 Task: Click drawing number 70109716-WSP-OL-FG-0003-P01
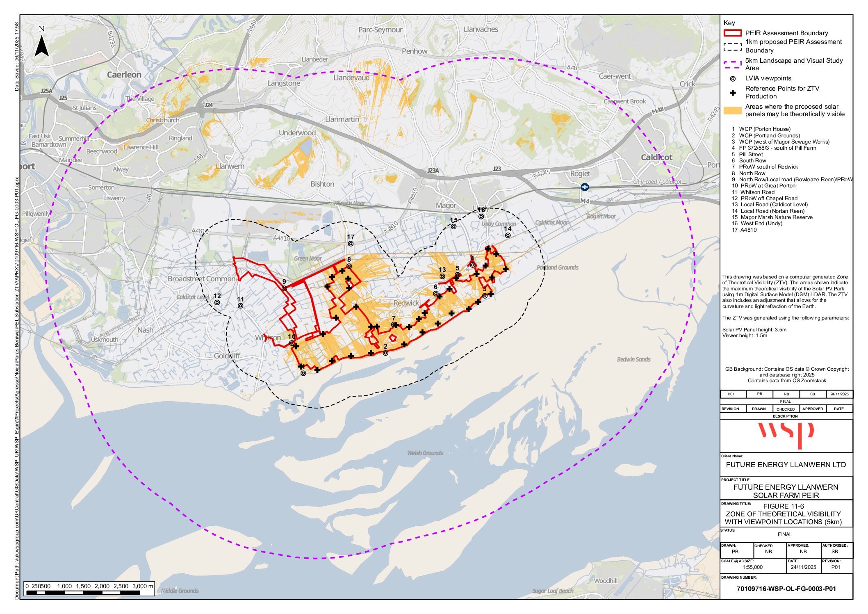(786, 589)
